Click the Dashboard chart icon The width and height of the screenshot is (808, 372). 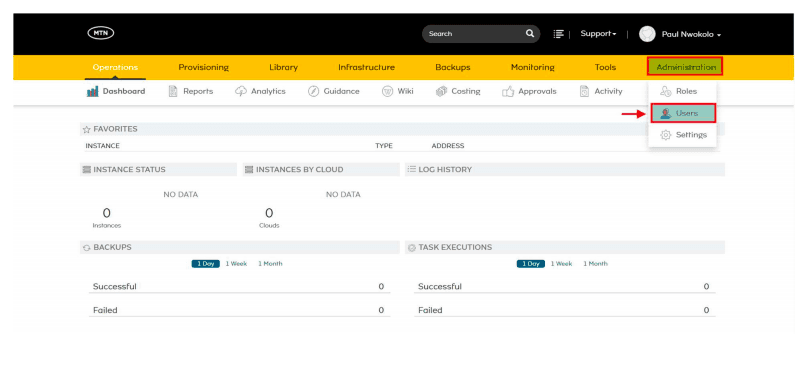[93, 91]
